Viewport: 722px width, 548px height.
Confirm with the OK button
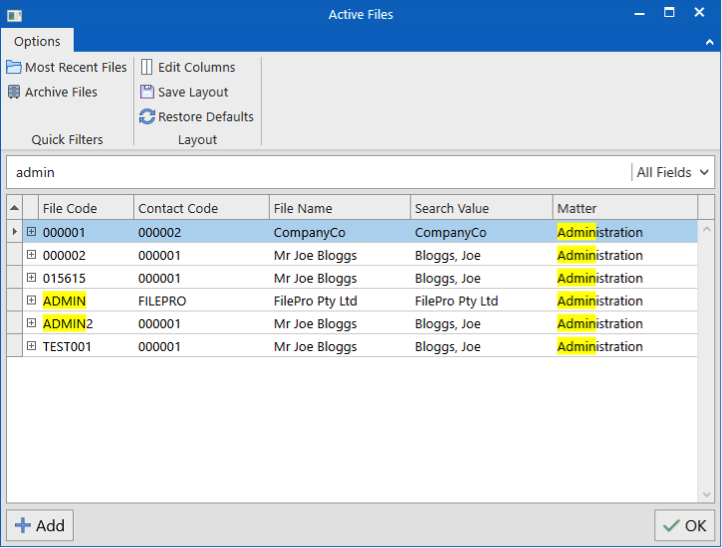pos(684,525)
